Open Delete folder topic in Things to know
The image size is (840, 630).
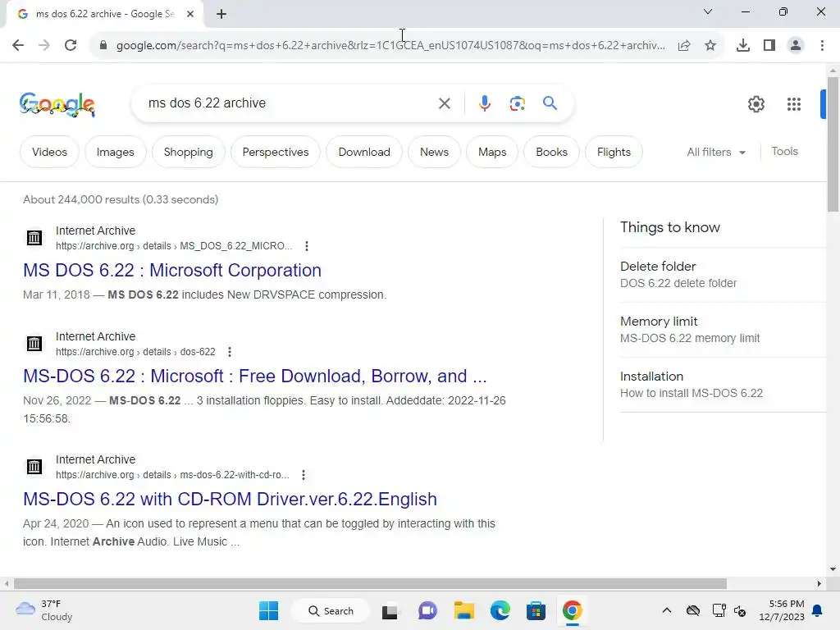723,274
